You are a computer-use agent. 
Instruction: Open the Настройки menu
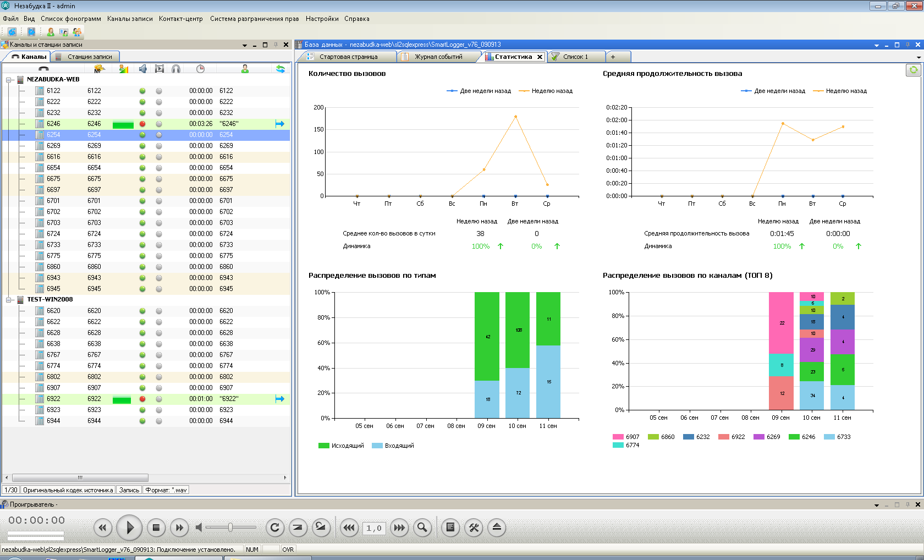coord(322,19)
